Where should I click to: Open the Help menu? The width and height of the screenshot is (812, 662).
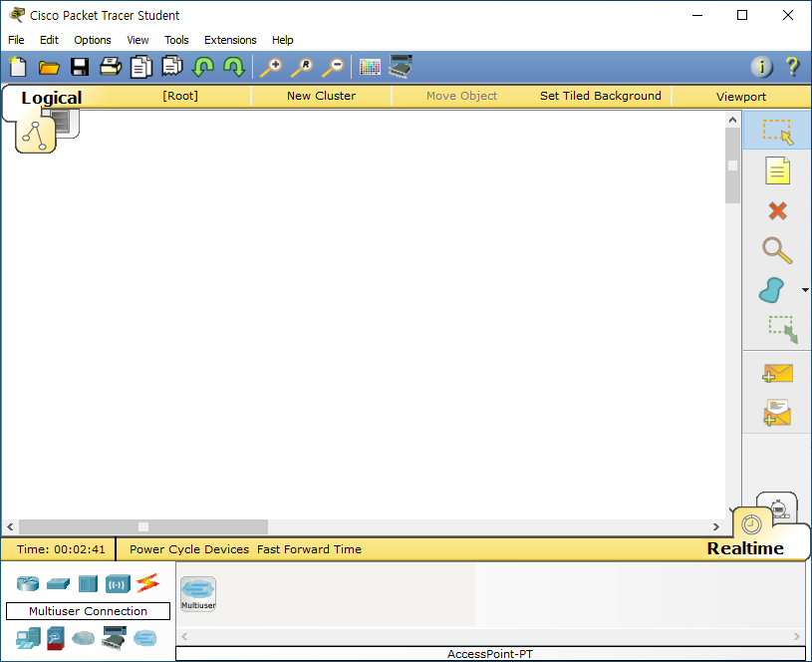tap(282, 40)
